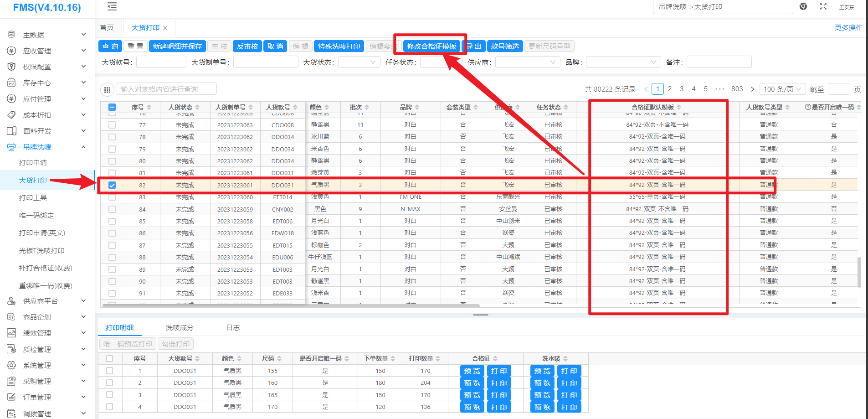Click the 查询 button

pos(110,47)
